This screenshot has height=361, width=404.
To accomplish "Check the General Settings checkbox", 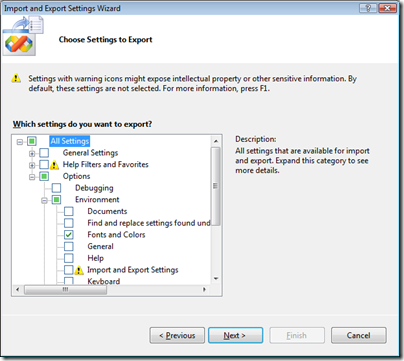I will click(x=44, y=153).
